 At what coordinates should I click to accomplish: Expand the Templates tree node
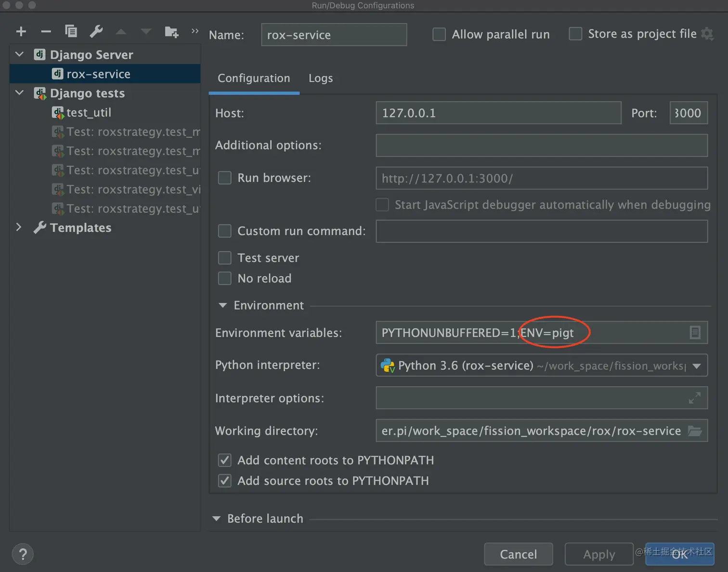click(19, 227)
